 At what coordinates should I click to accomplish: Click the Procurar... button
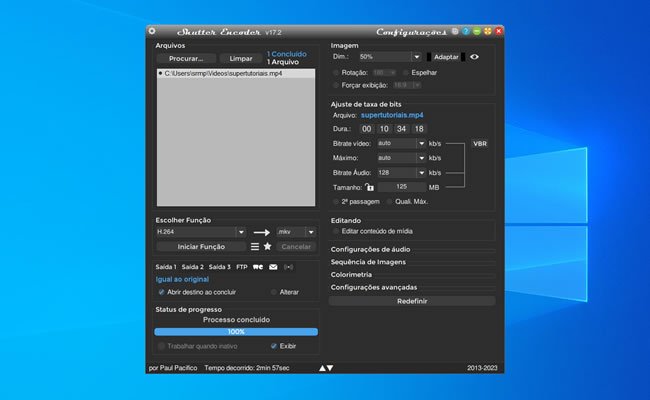point(186,59)
